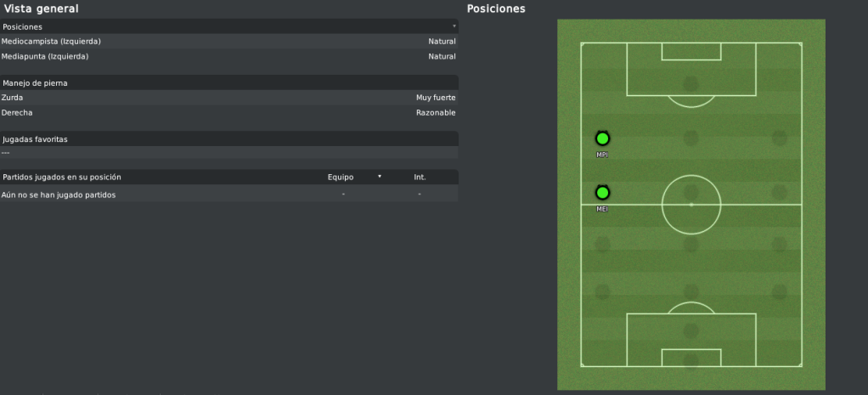
Task: Select the Mediocampista (Izquierda) row
Action: (229, 42)
